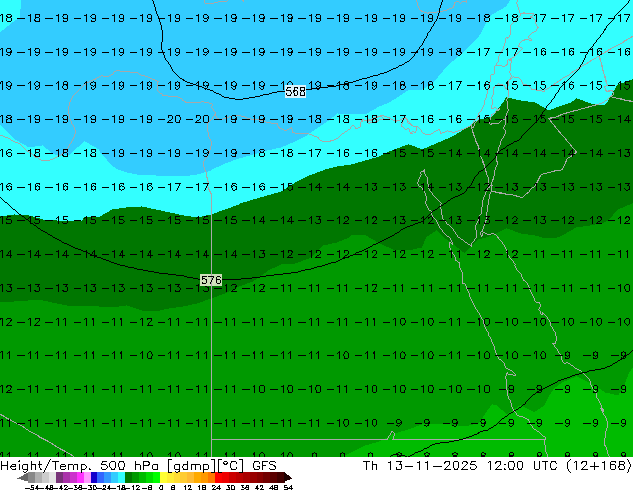Viewport: 634px width, 490px height.
Task: Click the 576 contour height label
Action: (211, 280)
